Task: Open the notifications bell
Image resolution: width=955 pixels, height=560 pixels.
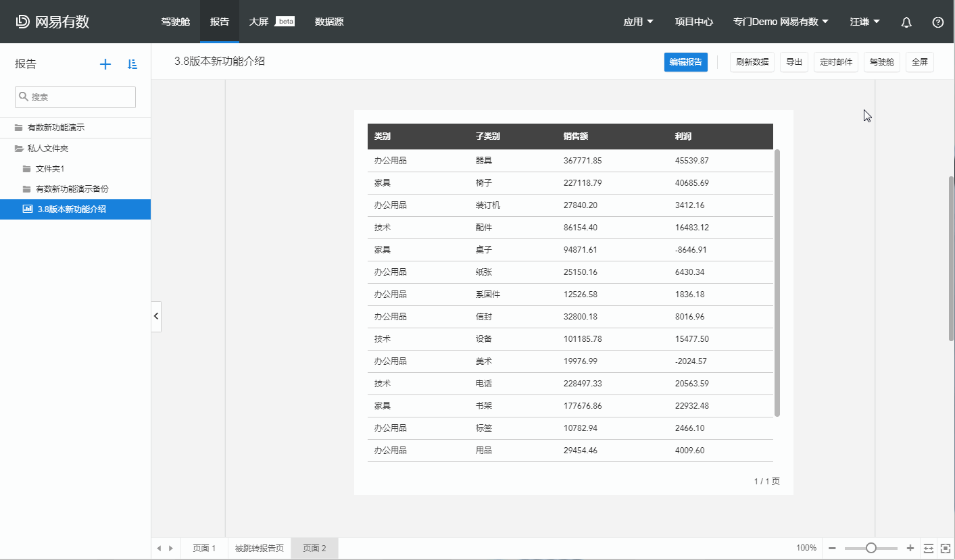Action: click(x=906, y=22)
